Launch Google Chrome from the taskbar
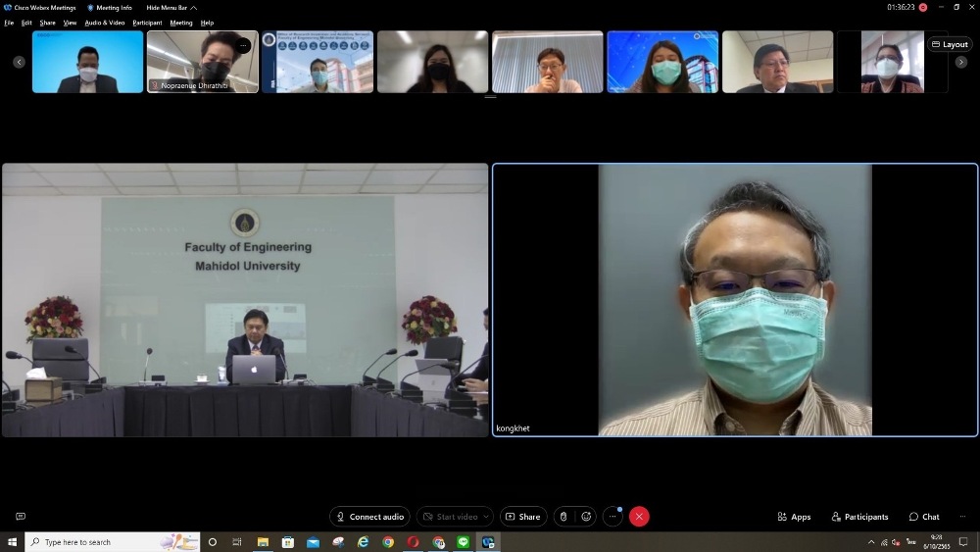980x552 pixels. click(388, 542)
